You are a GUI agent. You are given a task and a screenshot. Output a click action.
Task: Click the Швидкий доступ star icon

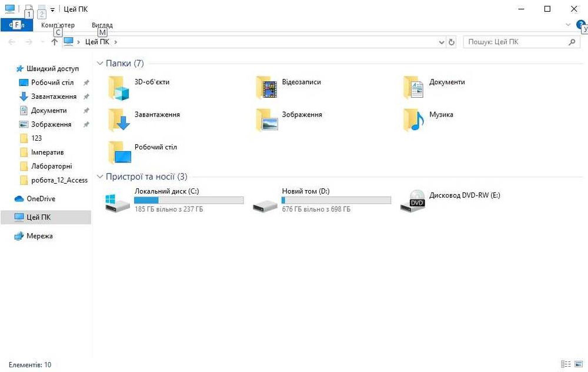[20, 69]
